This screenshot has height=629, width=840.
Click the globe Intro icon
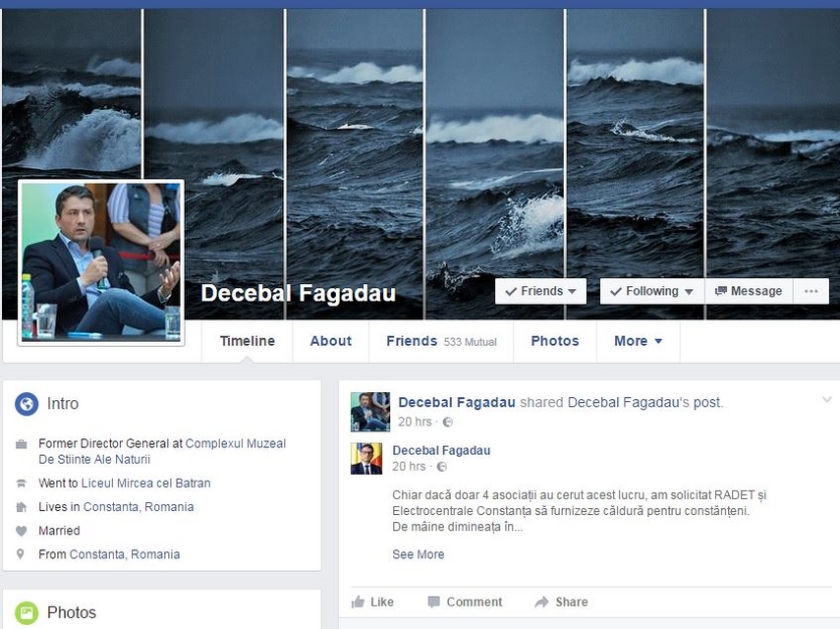tap(27, 404)
